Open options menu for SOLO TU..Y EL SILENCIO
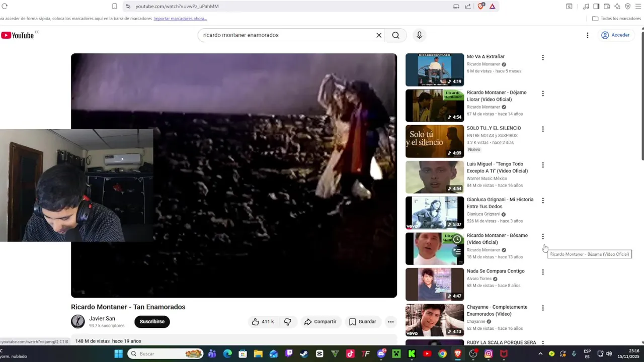Viewport: 644px width, 362px height. click(542, 129)
